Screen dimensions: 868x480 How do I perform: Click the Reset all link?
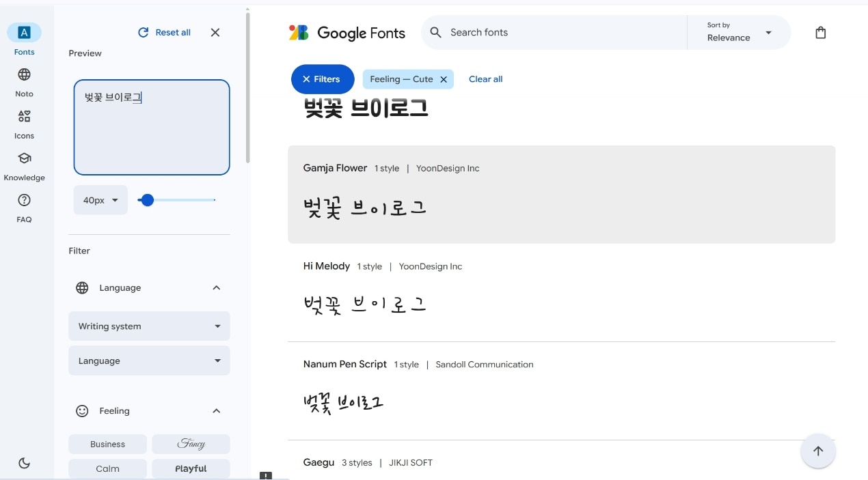(x=173, y=32)
